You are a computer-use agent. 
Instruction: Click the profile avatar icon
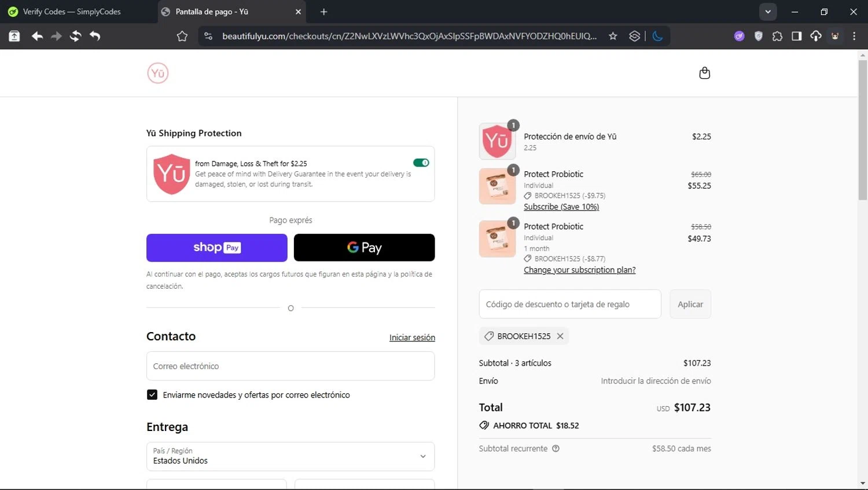coord(835,36)
